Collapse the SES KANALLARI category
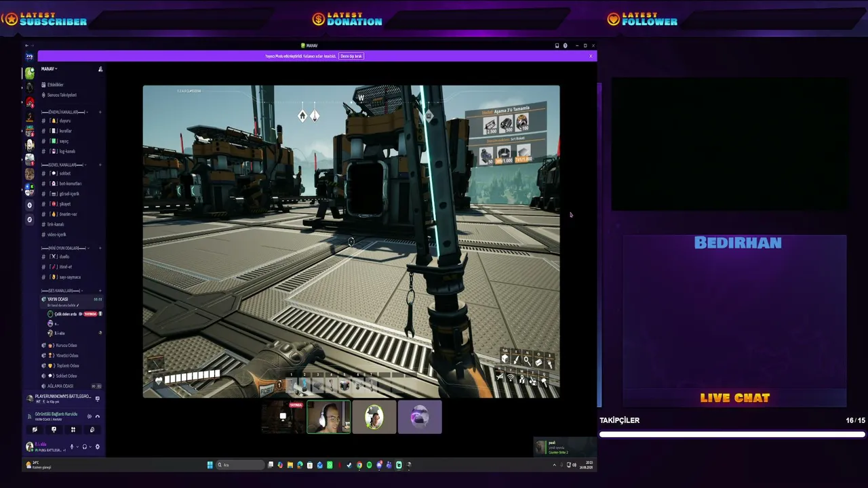The height and width of the screenshot is (488, 868). 62,291
